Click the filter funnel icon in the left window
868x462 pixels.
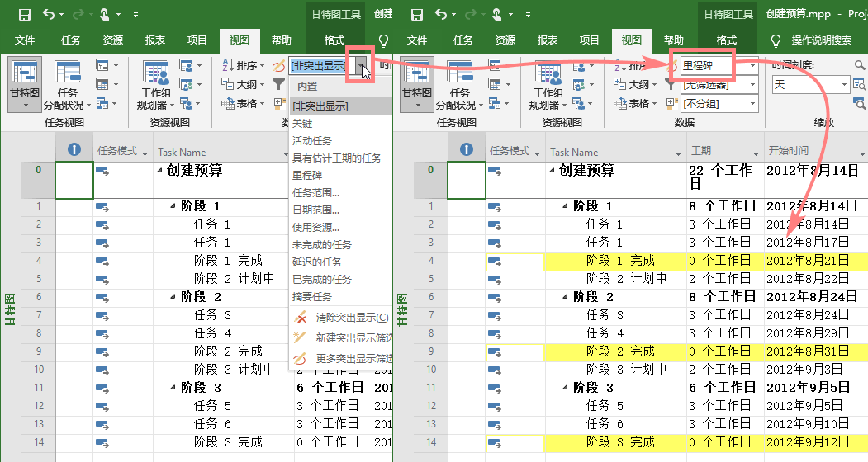point(278,84)
